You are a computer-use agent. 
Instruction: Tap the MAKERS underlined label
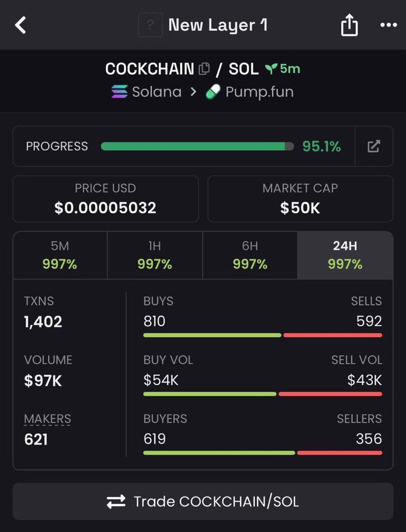(x=47, y=419)
